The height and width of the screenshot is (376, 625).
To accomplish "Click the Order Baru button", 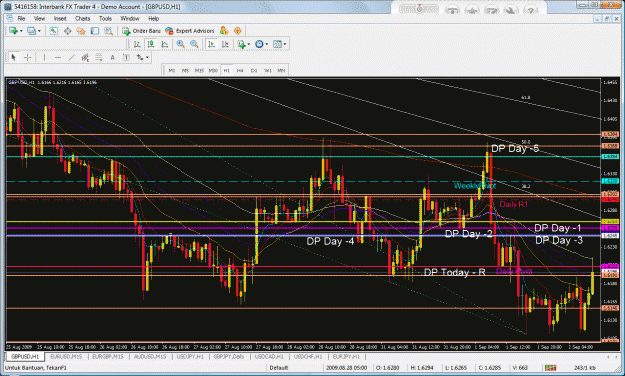I will click(x=141, y=31).
